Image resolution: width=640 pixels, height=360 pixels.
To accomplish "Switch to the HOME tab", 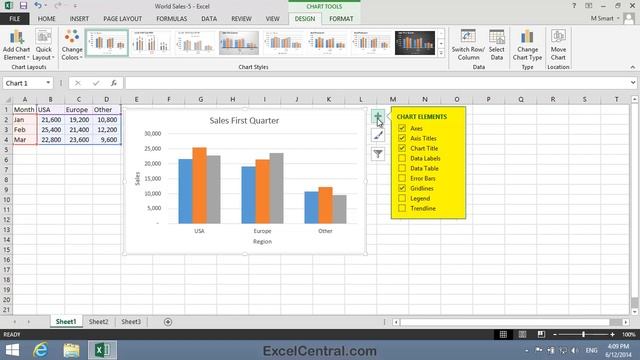I will point(47,19).
